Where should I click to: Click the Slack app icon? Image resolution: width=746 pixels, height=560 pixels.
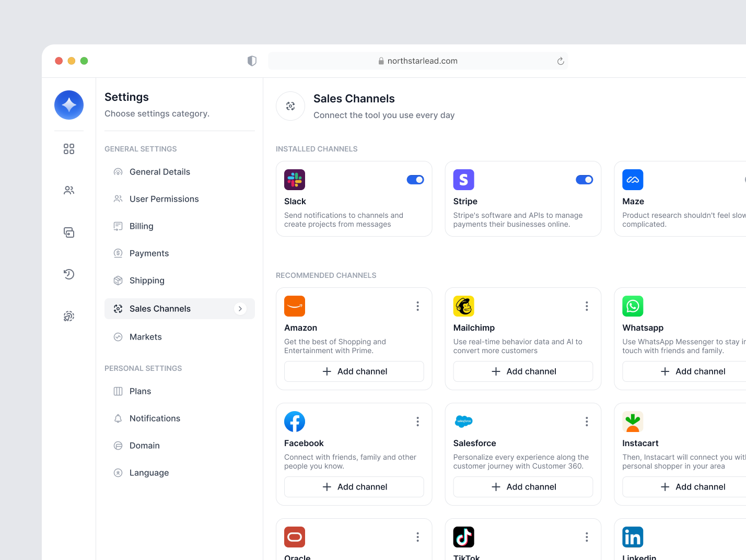click(x=295, y=180)
